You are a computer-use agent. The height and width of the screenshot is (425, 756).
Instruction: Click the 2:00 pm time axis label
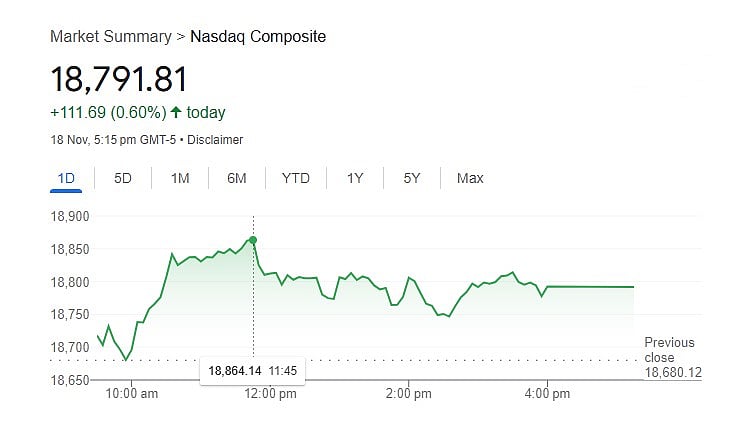pos(410,395)
